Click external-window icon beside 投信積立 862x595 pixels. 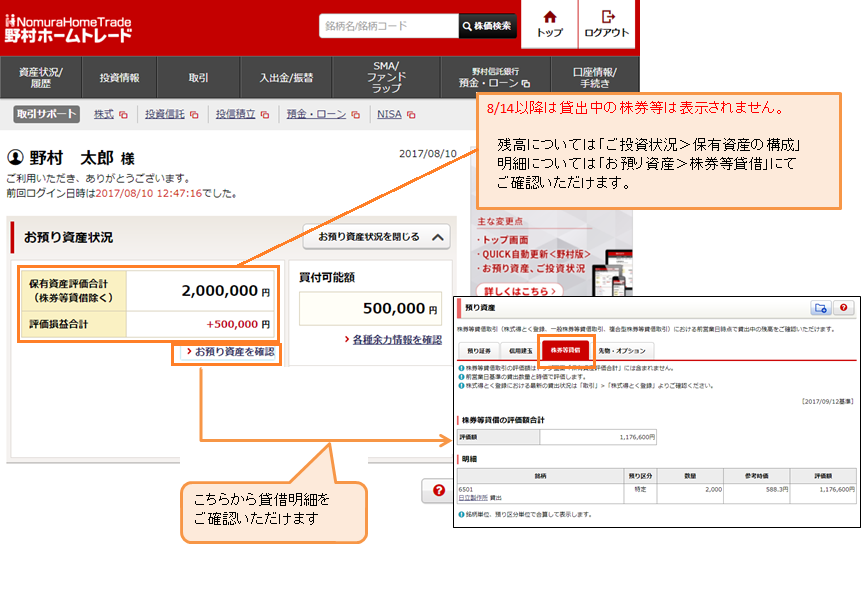pos(265,115)
